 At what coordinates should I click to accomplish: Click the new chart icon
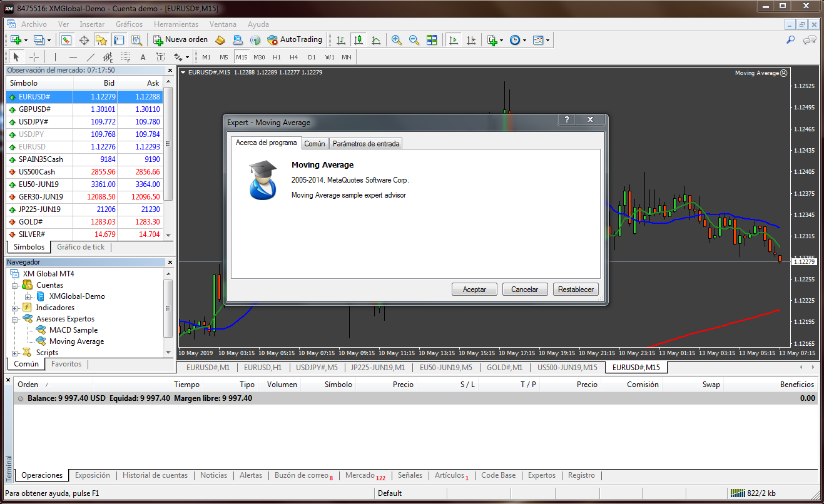tap(16, 39)
